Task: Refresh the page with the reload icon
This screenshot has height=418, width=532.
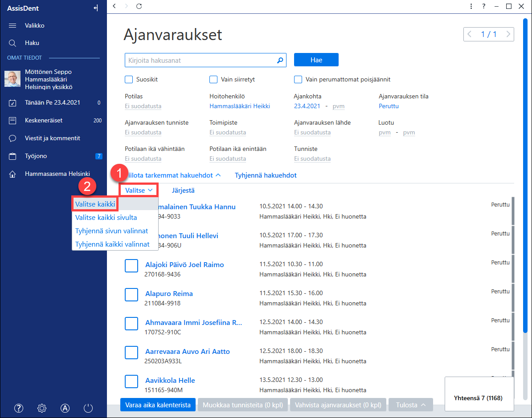Action: [x=139, y=6]
